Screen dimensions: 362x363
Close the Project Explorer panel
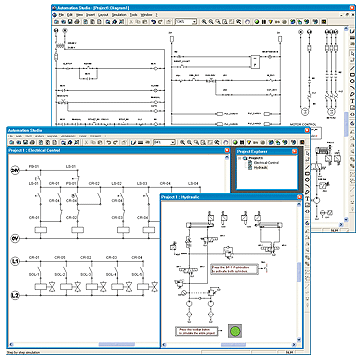[295, 152]
